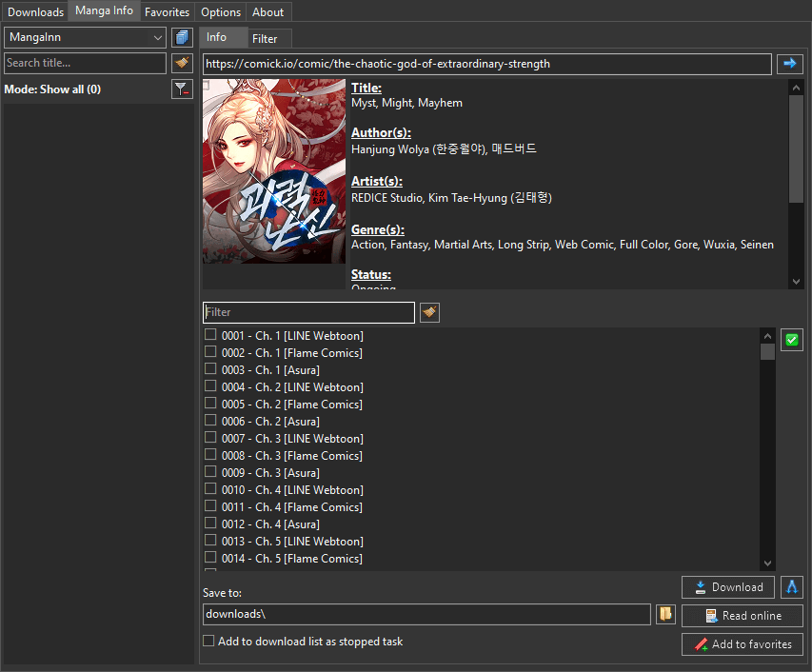Click the green check-all chapters icon
Image resolution: width=812 pixels, height=672 pixels.
791,340
